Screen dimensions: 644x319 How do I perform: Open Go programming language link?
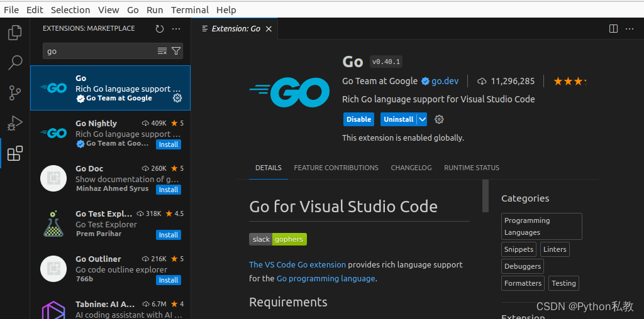click(326, 278)
